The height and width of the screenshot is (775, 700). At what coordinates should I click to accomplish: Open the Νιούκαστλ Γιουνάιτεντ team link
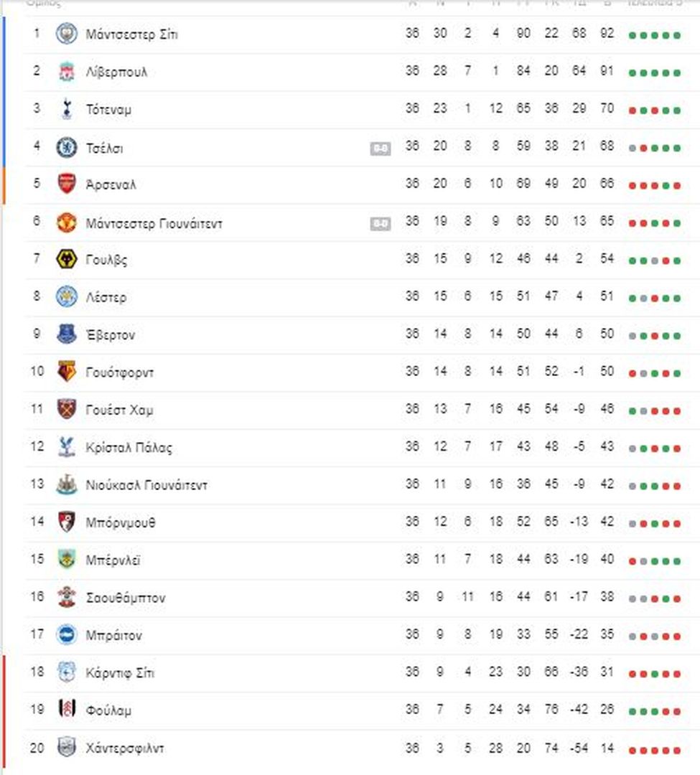[x=147, y=485]
